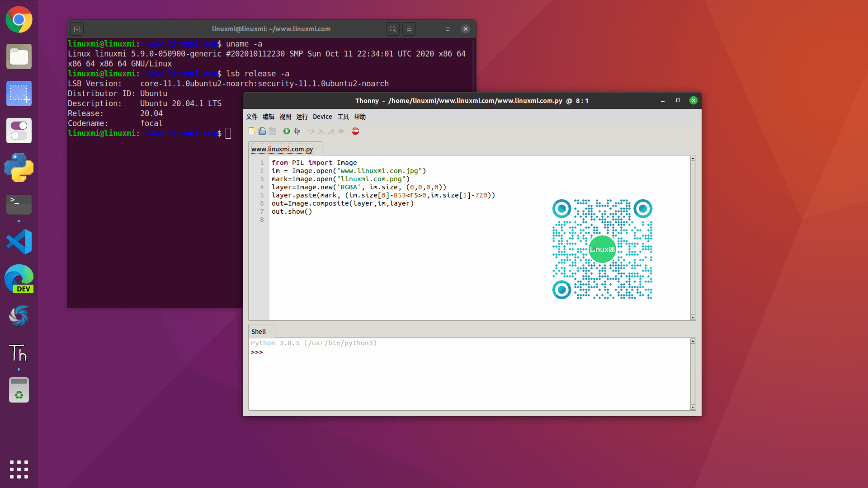
Task: Launch Google Chrome from the dock
Action: click(19, 19)
